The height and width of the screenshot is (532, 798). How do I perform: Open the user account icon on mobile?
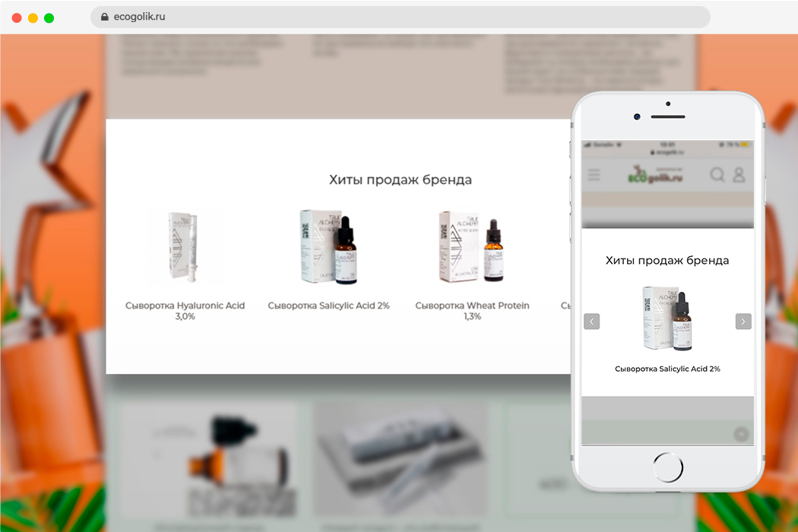(x=738, y=175)
